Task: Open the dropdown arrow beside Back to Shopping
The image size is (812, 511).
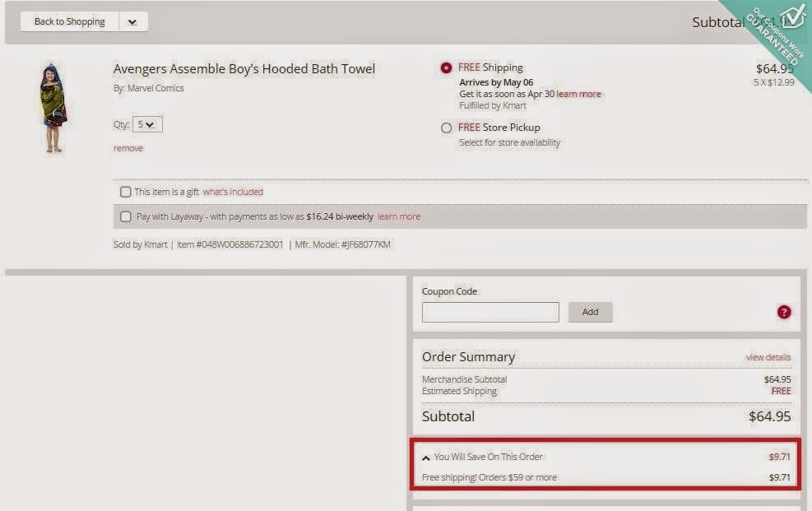Action: coord(133,21)
